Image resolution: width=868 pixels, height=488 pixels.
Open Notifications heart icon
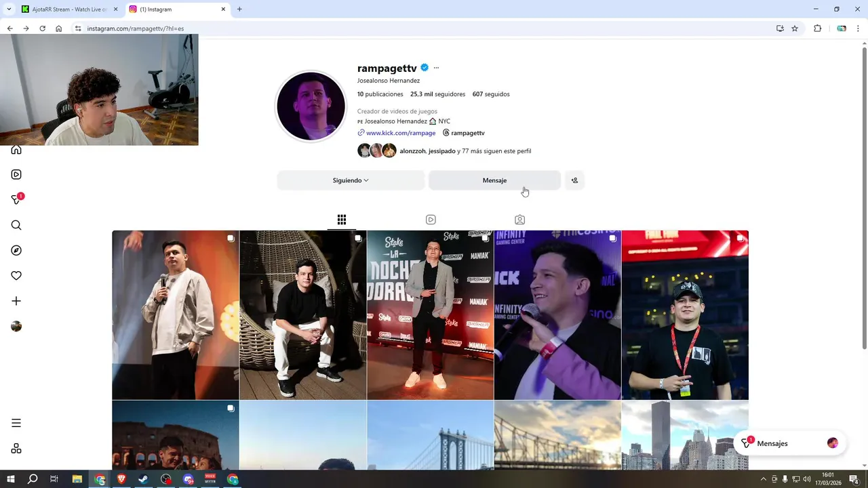pos(16,276)
